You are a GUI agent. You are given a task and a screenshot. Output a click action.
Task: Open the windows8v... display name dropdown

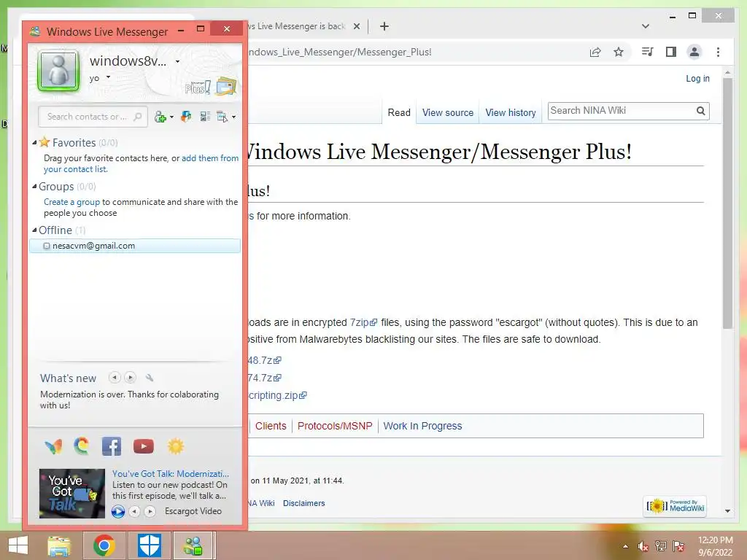[x=177, y=61]
